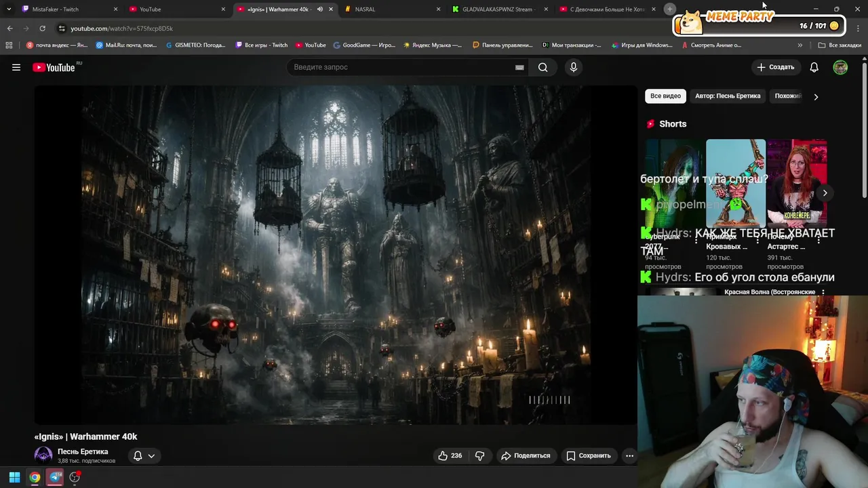Open Telegram from the taskbar
The width and height of the screenshot is (868, 488).
click(56, 477)
